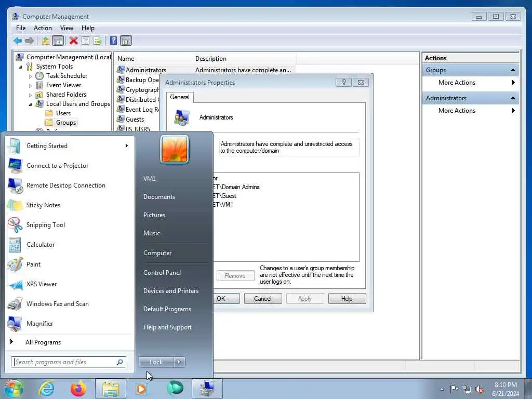This screenshot has width=532, height=399.
Task: Click the search magnifier icon in Start menu
Action: pyautogui.click(x=120, y=362)
